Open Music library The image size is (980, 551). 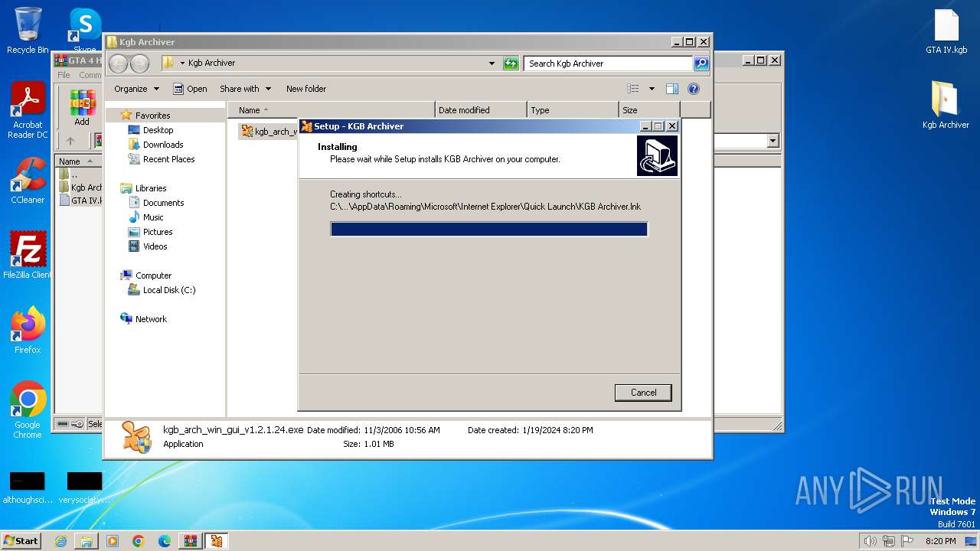(153, 217)
